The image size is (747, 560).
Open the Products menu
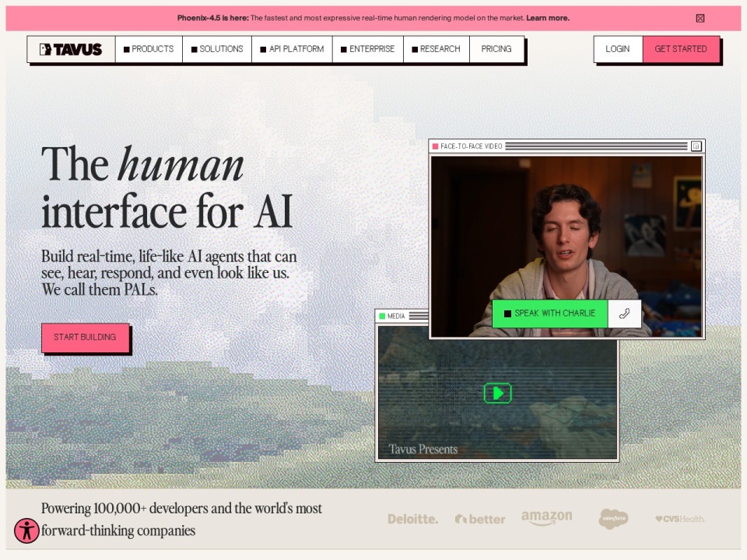[149, 49]
